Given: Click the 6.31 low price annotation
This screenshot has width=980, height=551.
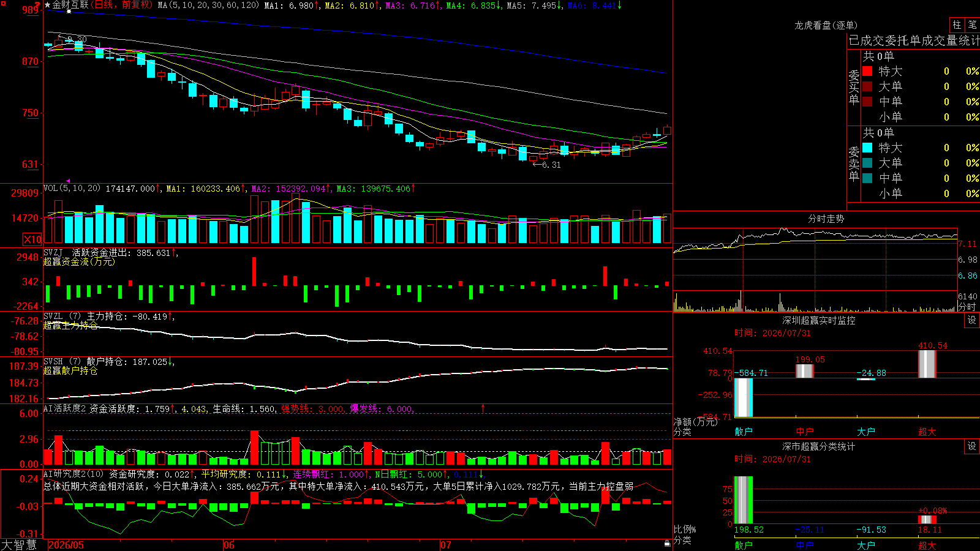Looking at the screenshot, I should pos(547,165).
